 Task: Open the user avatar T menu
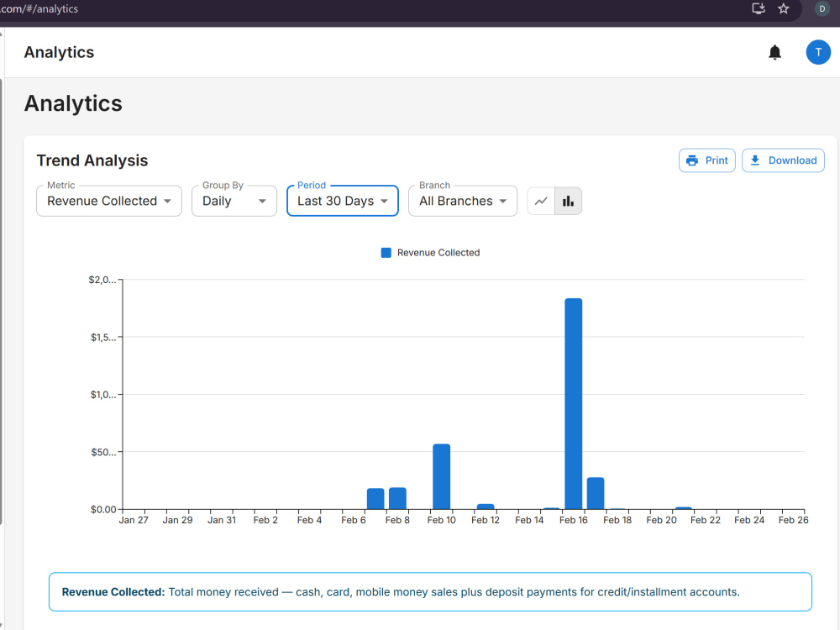tap(818, 52)
